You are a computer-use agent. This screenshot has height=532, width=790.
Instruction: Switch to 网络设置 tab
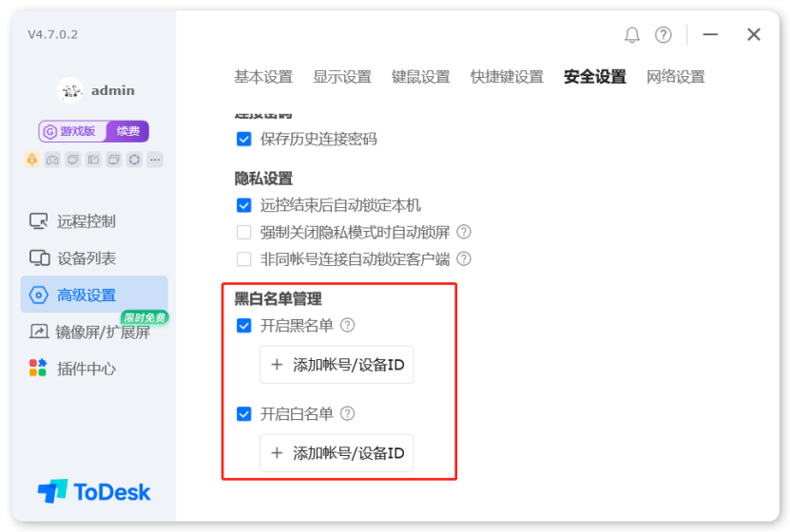676,77
